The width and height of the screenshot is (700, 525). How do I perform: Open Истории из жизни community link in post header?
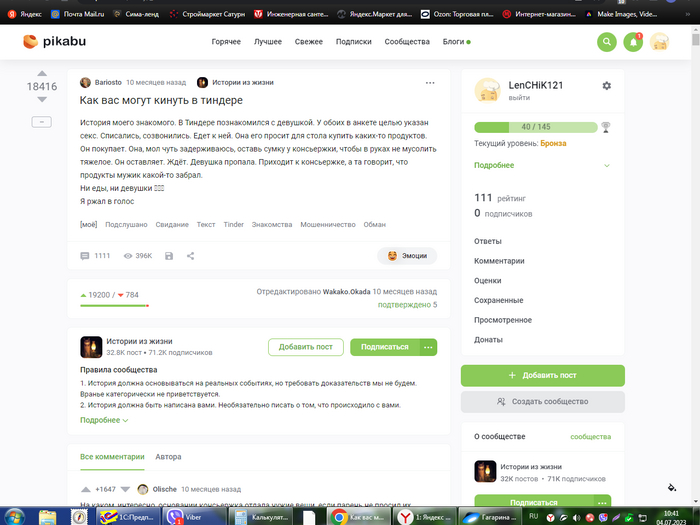(243, 82)
